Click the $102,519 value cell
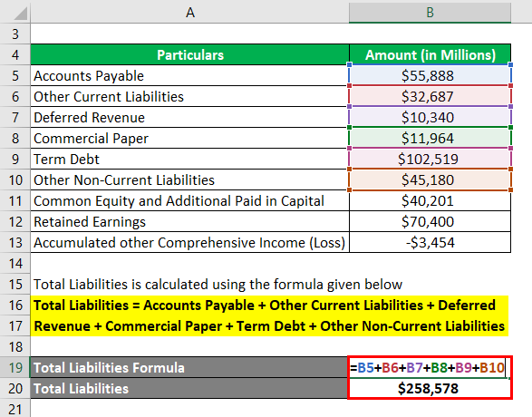This screenshot has height=417, width=532. pyautogui.click(x=430, y=160)
